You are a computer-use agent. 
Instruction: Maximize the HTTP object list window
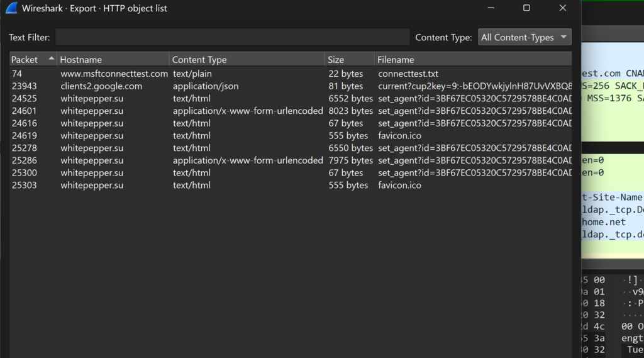tap(526, 8)
